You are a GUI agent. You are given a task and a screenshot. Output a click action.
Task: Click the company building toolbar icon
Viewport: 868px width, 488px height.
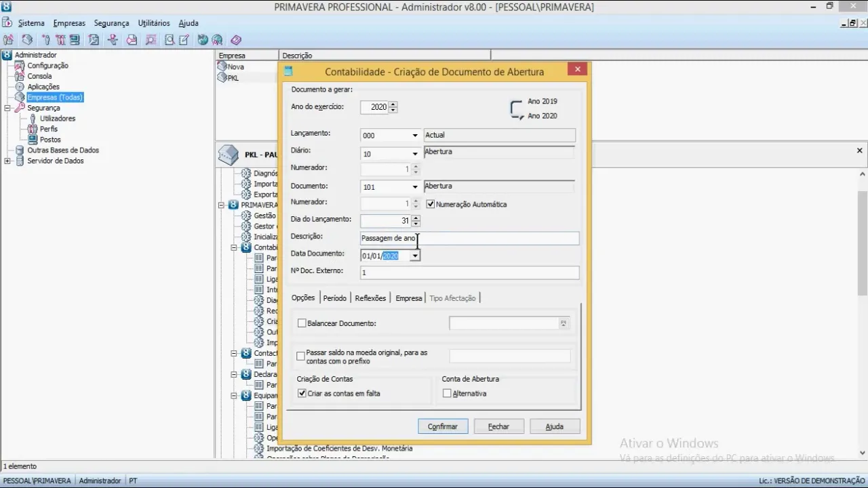27,40
